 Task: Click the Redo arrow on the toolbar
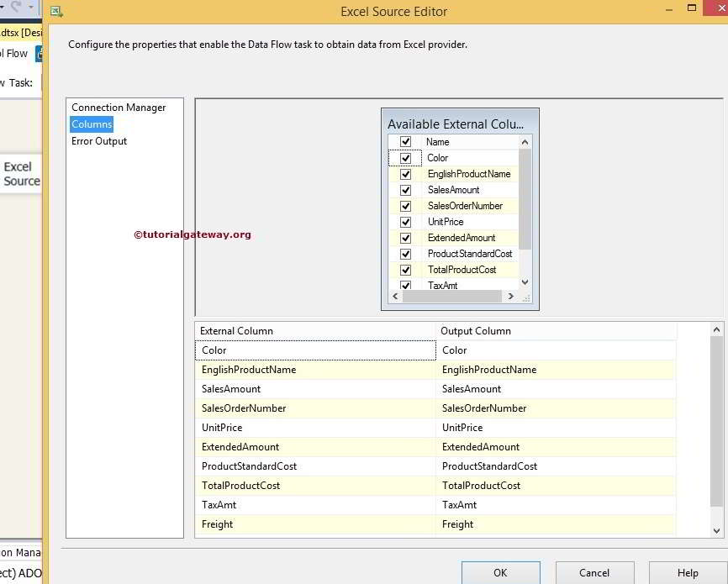(x=14, y=6)
